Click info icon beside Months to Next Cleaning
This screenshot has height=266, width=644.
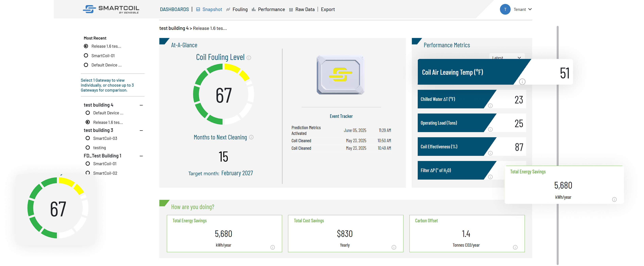251,137
